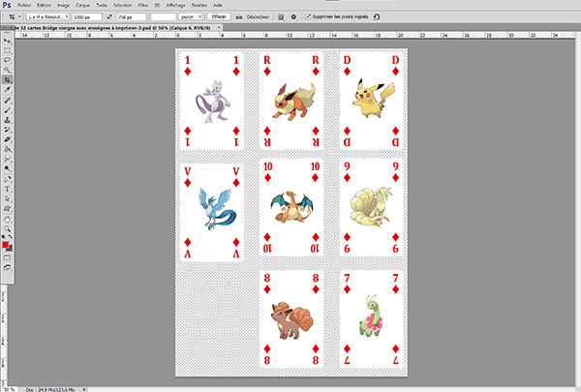
Task: Select the Lasso tool
Action: pyautogui.click(x=7, y=60)
